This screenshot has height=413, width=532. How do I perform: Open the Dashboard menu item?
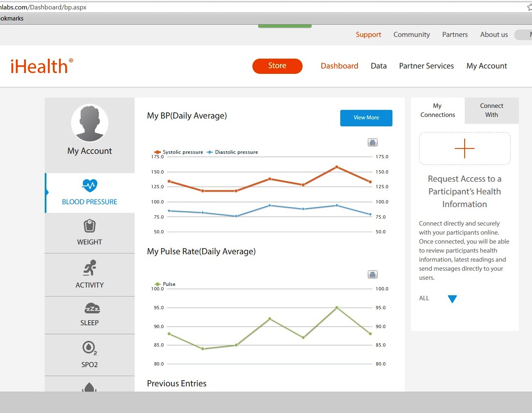[339, 66]
